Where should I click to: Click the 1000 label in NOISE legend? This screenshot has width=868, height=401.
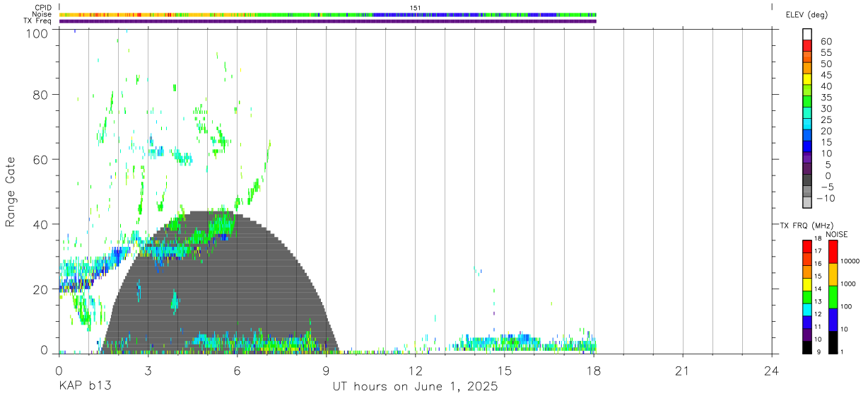848,284
